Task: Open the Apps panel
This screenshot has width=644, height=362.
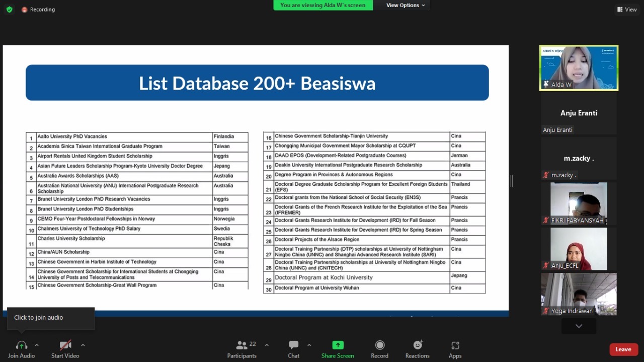Action: click(x=455, y=349)
